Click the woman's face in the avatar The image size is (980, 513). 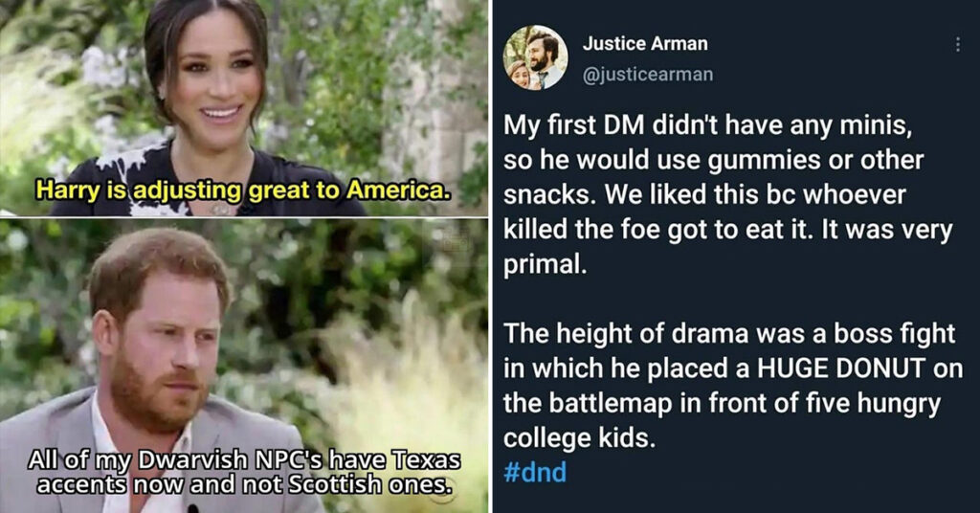(519, 71)
